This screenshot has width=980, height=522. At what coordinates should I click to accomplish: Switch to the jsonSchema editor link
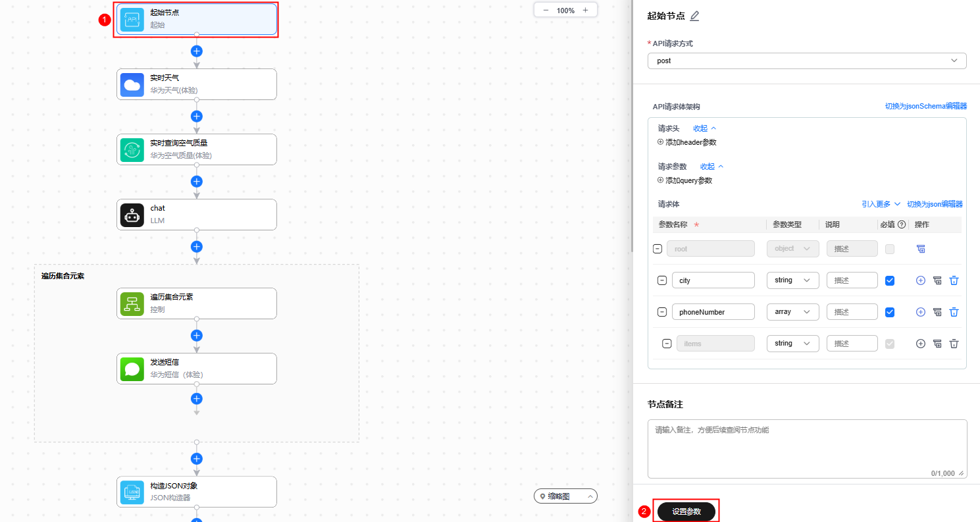(x=925, y=106)
